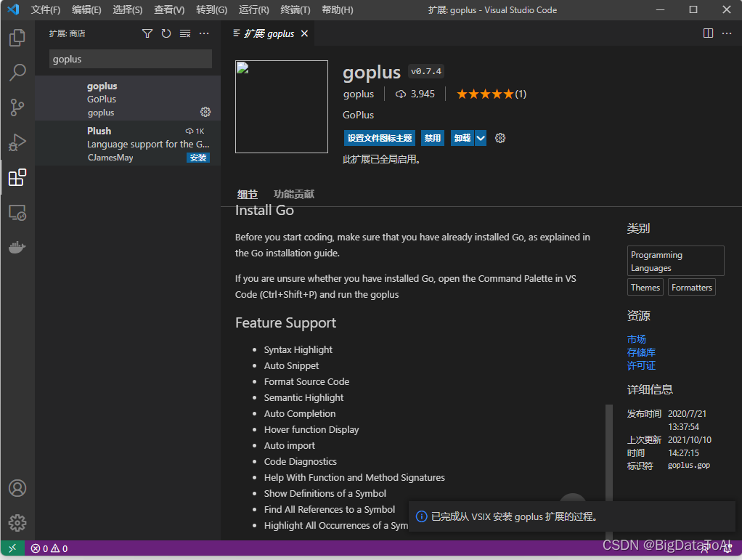Image resolution: width=742 pixels, height=560 pixels.
Task: Open the Manage gear in activity bar
Action: click(17, 523)
